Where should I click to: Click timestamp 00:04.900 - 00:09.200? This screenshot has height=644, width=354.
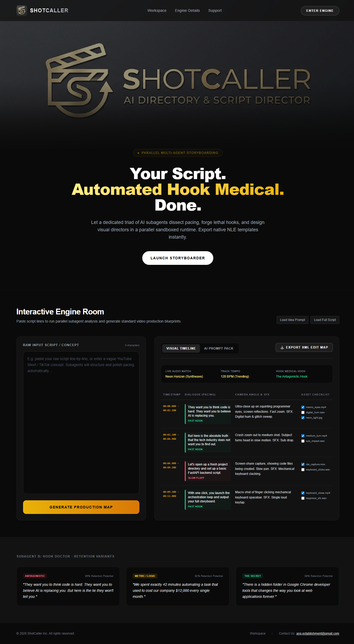(171, 465)
